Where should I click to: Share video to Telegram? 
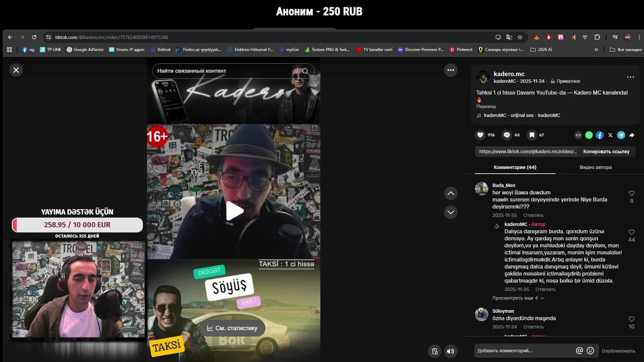[x=621, y=135]
